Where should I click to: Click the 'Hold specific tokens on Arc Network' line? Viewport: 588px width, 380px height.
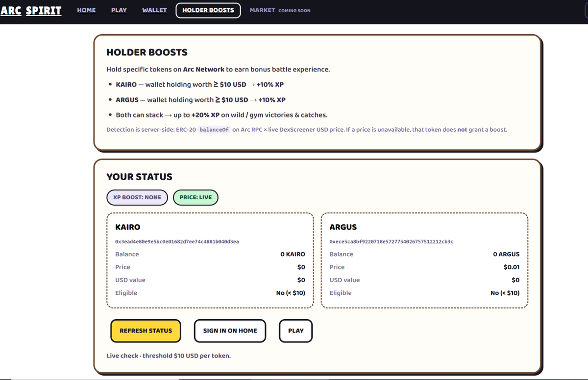pyautogui.click(x=218, y=70)
